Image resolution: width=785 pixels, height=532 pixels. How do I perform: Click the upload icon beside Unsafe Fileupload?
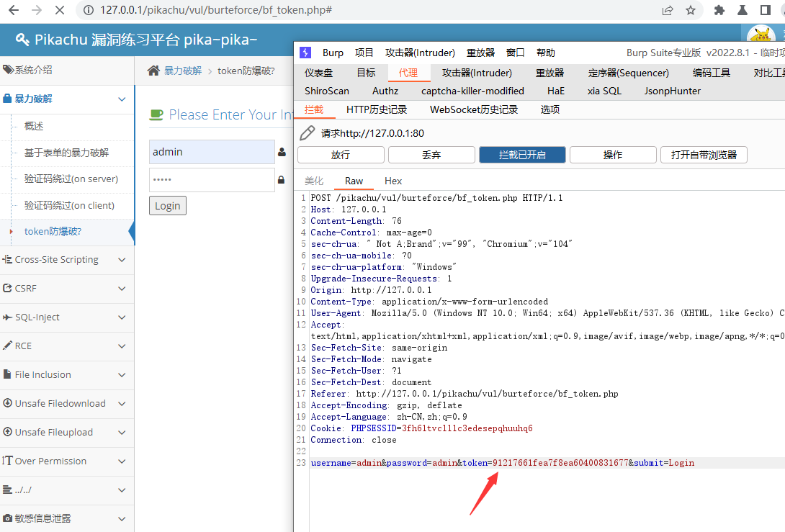tap(7, 432)
